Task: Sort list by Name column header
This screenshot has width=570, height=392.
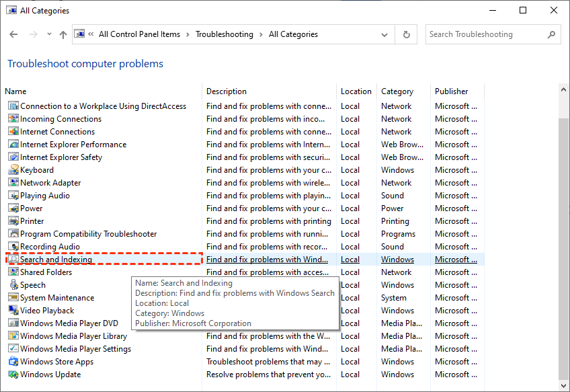Action: pyautogui.click(x=15, y=91)
